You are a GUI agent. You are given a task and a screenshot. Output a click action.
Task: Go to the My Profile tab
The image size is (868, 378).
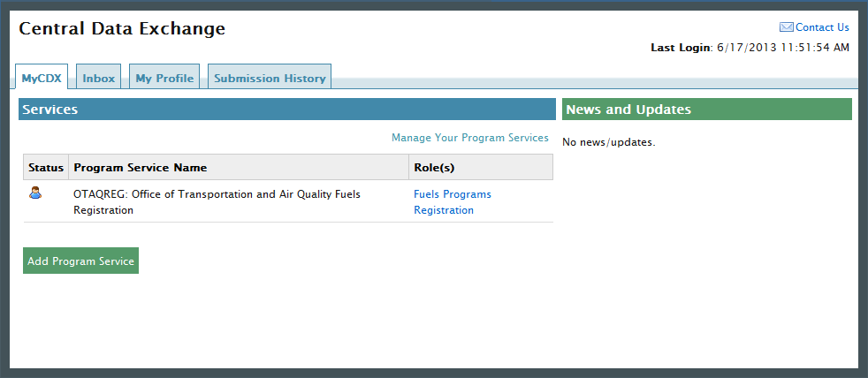coord(164,78)
